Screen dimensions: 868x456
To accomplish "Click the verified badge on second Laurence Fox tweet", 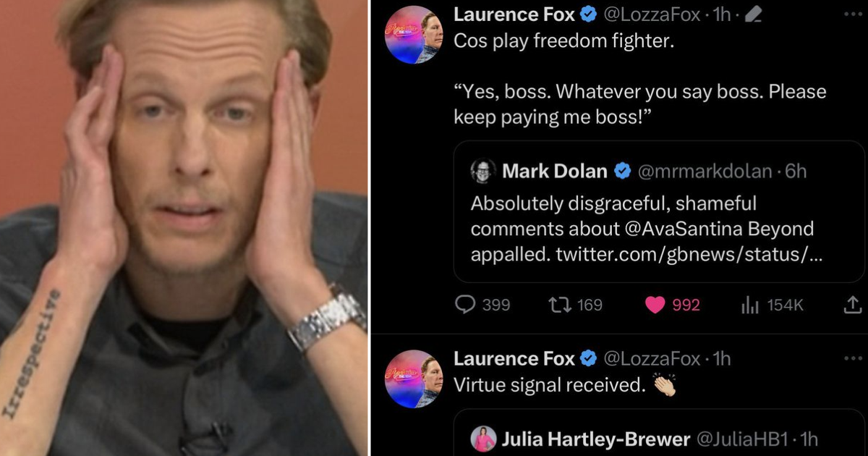I will coord(590,358).
